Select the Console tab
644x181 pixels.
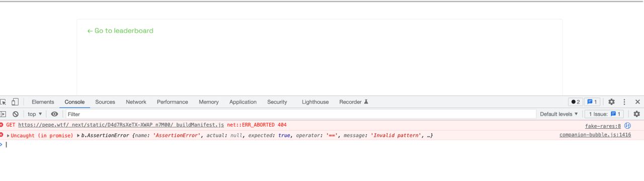(x=74, y=102)
